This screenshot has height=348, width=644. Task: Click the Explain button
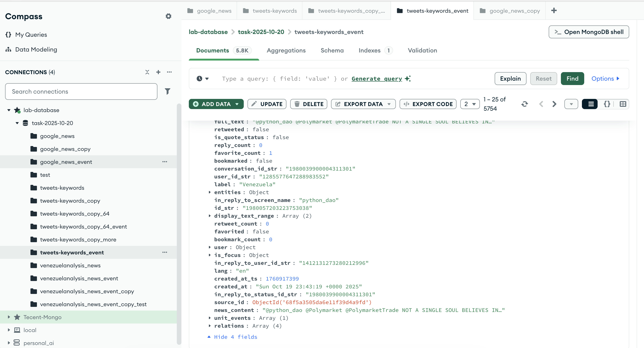(x=510, y=79)
